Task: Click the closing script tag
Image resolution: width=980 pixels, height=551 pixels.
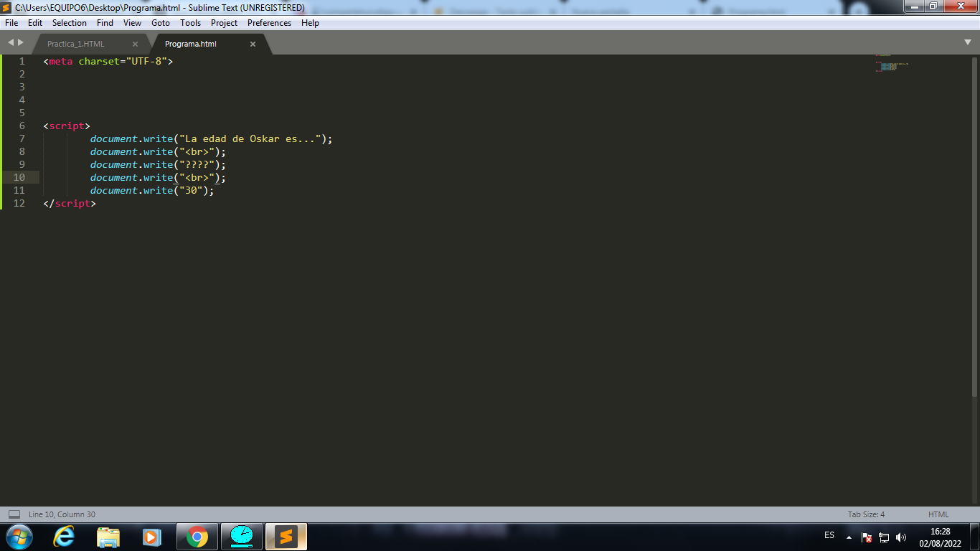Action: [x=70, y=203]
